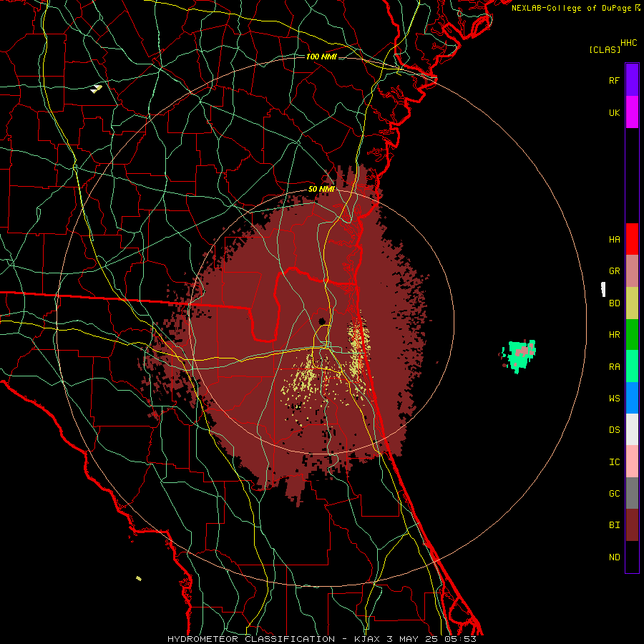Click the BI dark red legend swatch
This screenshot has width=644, height=644.
[632, 525]
